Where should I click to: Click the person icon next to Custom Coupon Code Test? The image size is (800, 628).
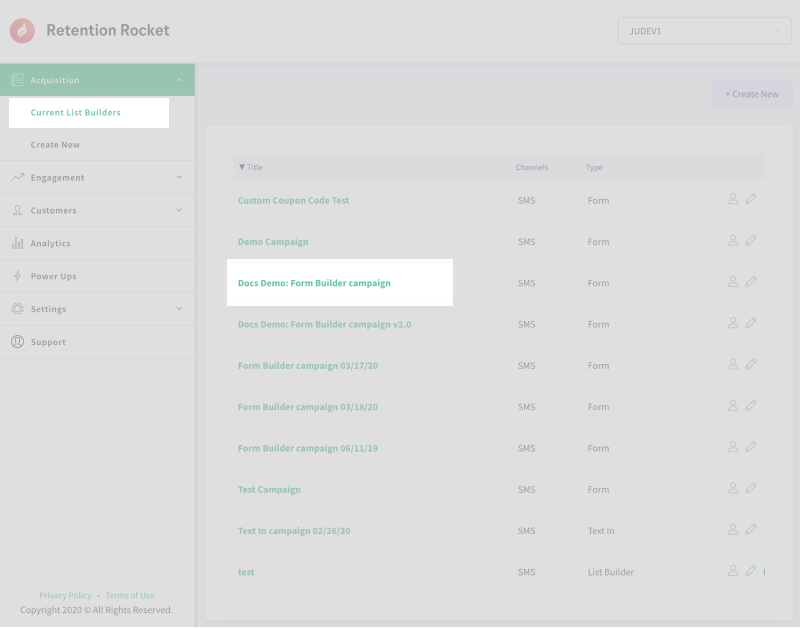(733, 199)
